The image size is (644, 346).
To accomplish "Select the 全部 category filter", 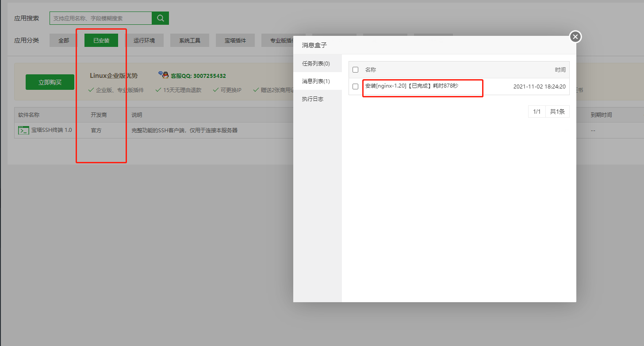I will 64,40.
